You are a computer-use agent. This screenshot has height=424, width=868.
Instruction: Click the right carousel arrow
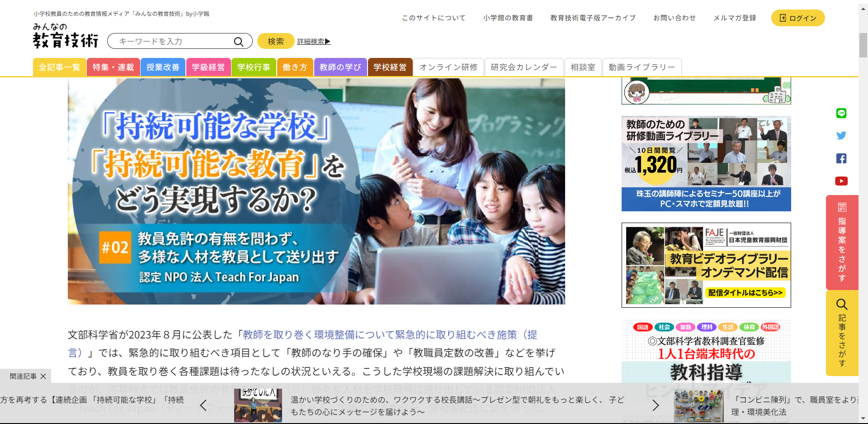coord(657,405)
